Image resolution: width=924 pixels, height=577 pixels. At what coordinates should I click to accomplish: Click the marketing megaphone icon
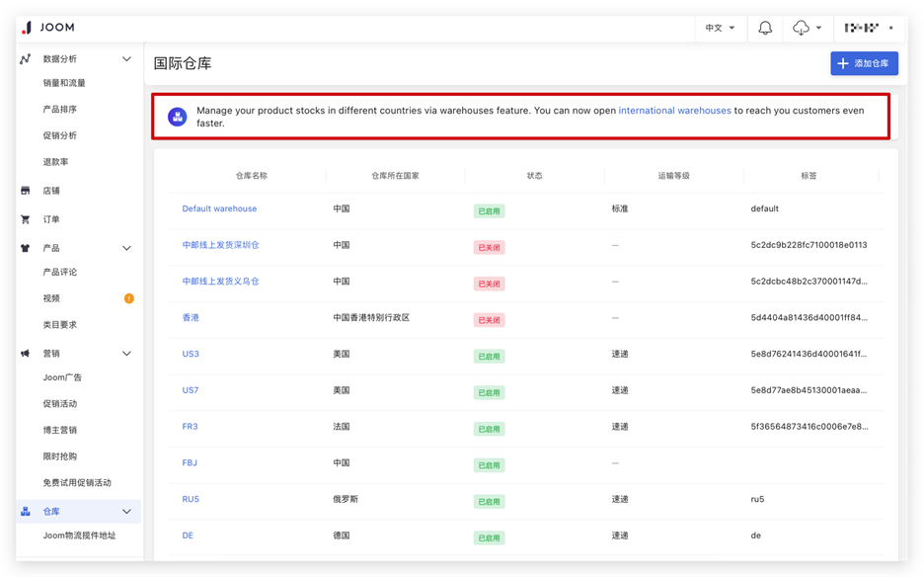[26, 354]
